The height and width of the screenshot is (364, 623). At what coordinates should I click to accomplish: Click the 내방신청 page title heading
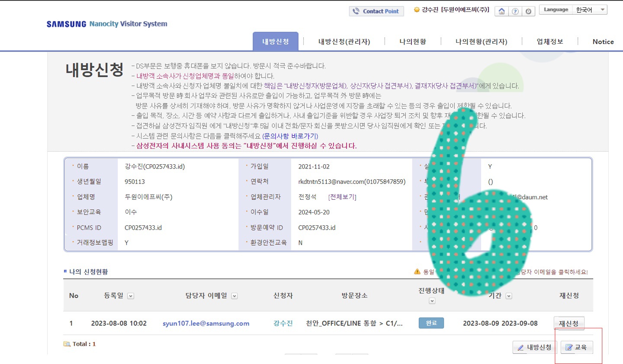[94, 70]
